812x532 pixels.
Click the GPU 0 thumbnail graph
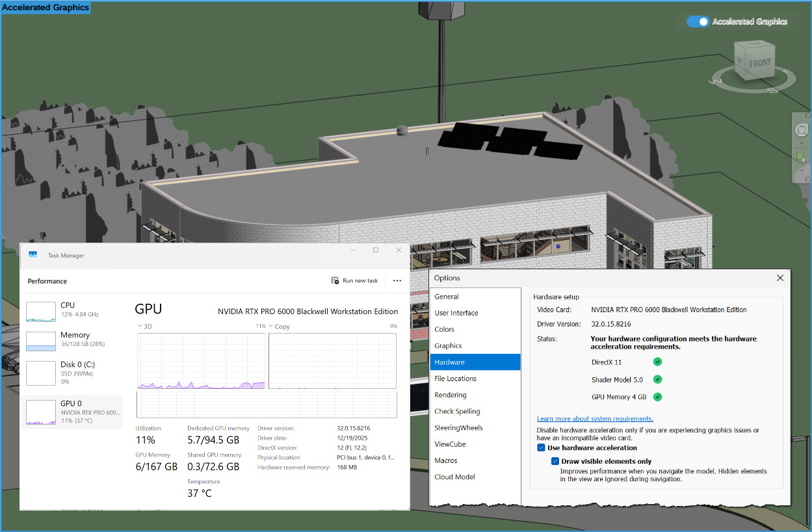pyautogui.click(x=41, y=413)
